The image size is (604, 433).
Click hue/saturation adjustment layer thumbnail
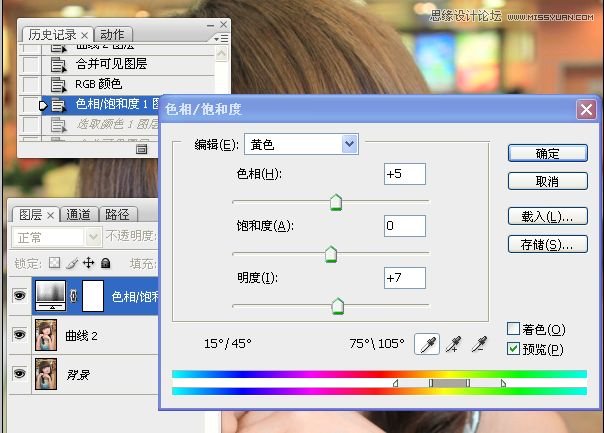[x=51, y=295]
